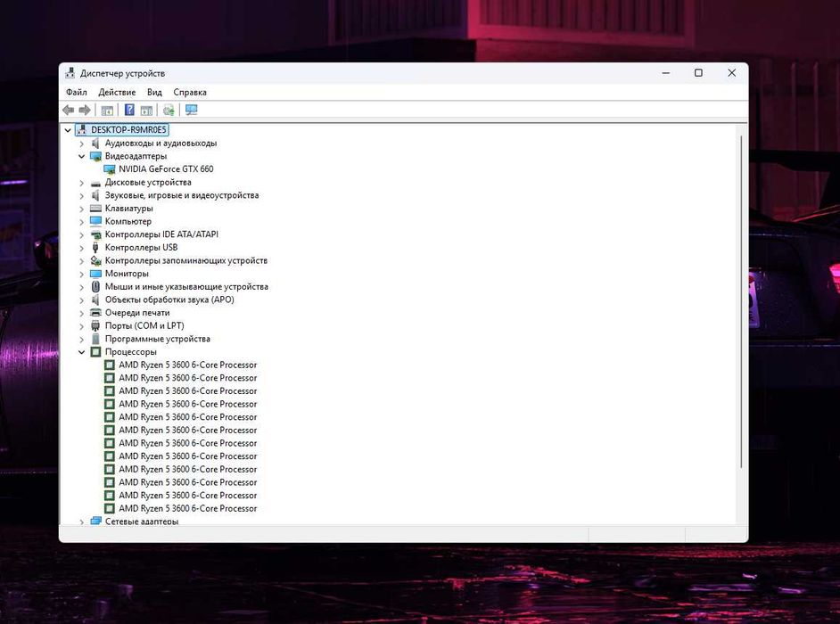Screen dimensions: 840x624
Task: Click the display icon beside Видеоадаптеры
Action: (96, 156)
